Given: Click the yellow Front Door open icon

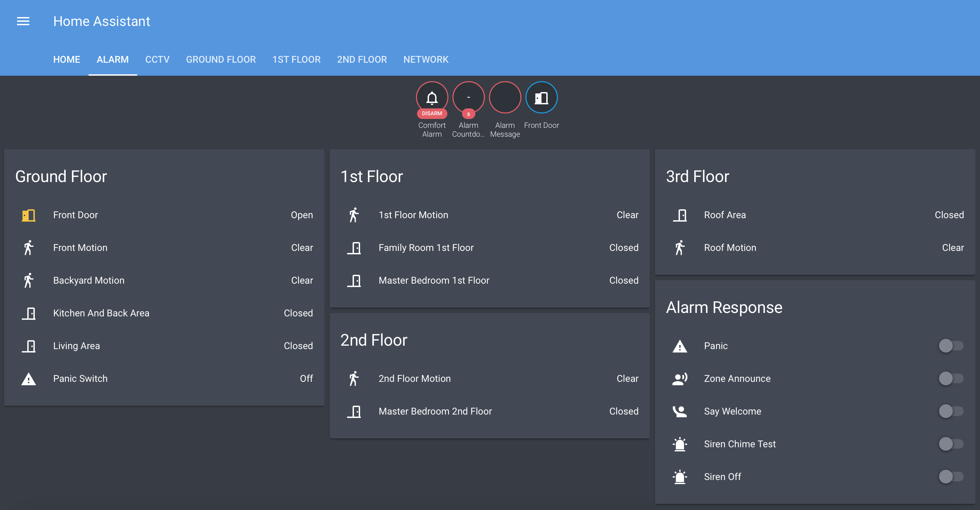Looking at the screenshot, I should tap(29, 215).
